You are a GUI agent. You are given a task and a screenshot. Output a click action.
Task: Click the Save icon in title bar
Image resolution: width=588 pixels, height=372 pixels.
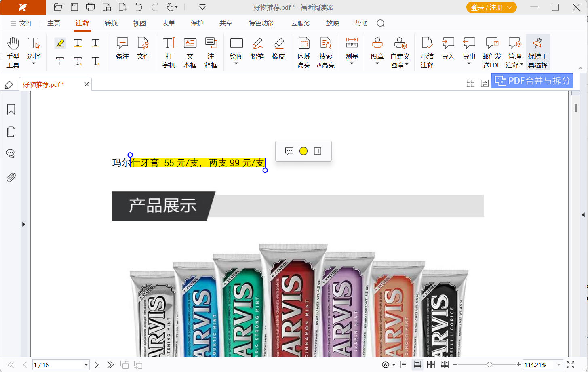(74, 7)
